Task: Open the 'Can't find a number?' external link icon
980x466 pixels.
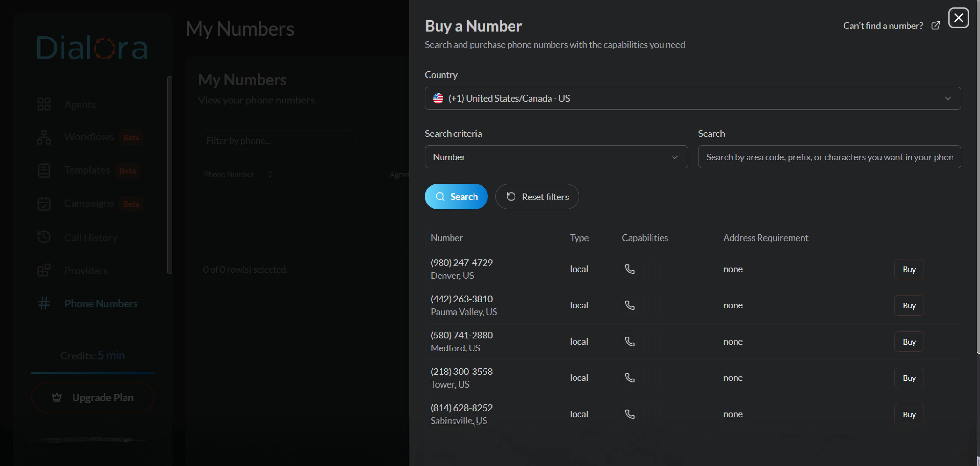Action: tap(936, 26)
